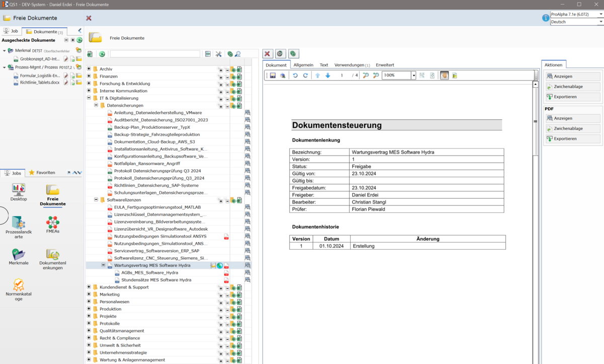This screenshot has height=364, width=604.
Task: Collapse the Merkmal DETST node
Action: pos(5,50)
